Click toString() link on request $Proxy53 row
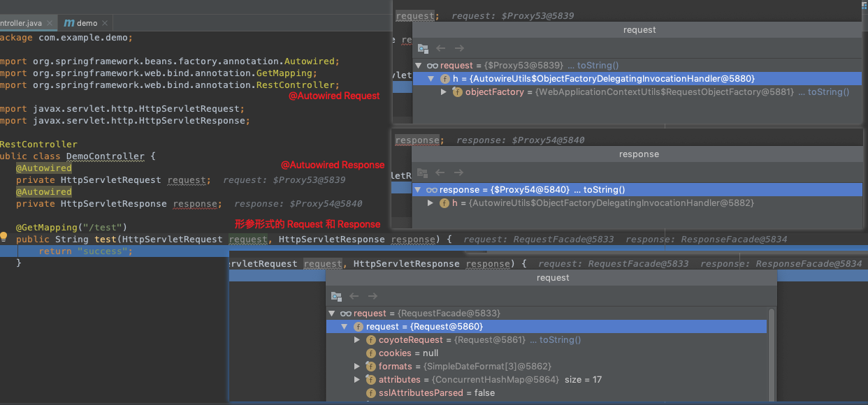This screenshot has width=868, height=405. click(x=598, y=66)
